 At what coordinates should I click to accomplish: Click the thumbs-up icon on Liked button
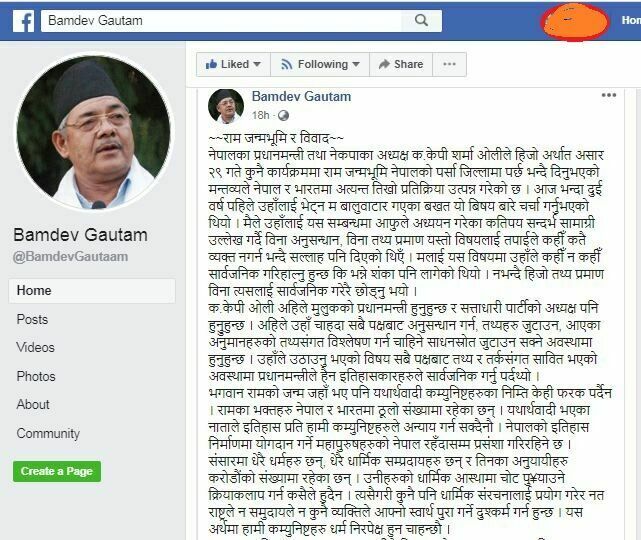211,64
